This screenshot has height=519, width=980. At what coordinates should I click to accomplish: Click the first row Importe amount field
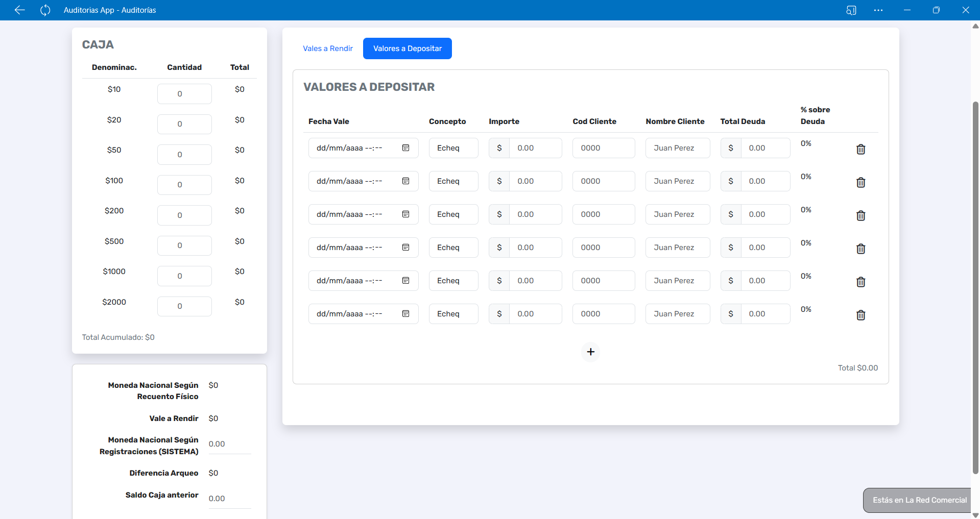(x=535, y=148)
